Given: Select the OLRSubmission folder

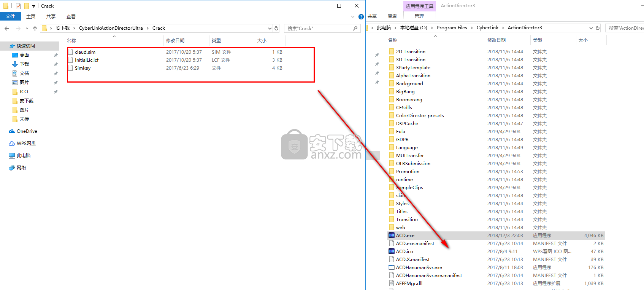Looking at the screenshot, I should point(413,164).
